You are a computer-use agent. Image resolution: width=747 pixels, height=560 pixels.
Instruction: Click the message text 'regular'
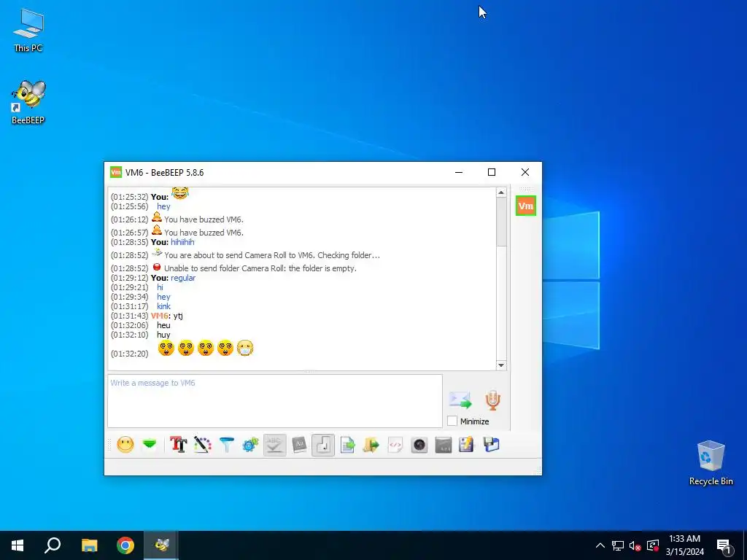tap(183, 278)
